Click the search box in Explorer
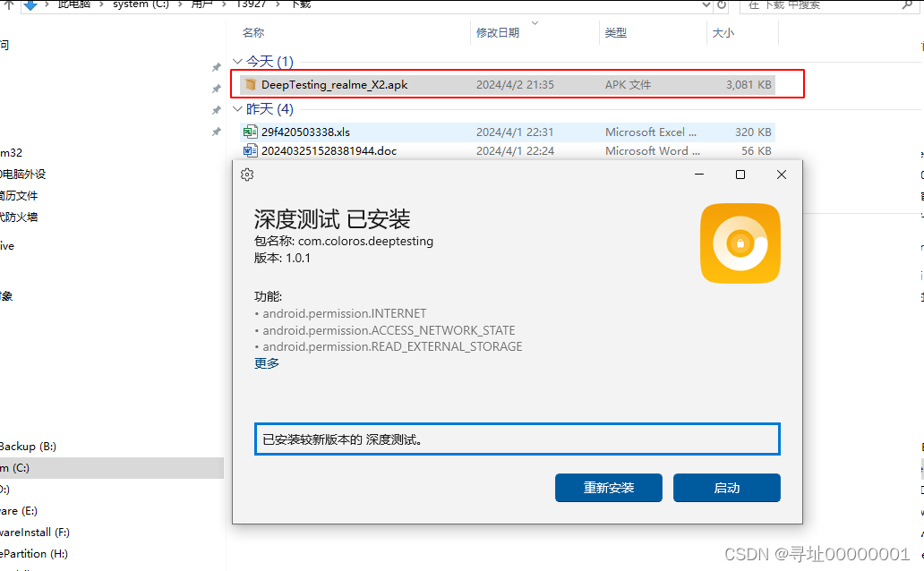The height and width of the screenshot is (571, 924). tap(828, 5)
